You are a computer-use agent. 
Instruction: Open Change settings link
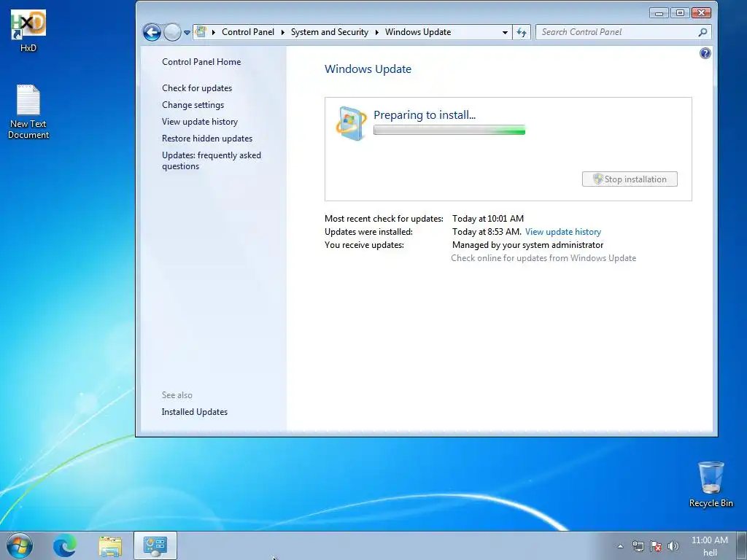tap(193, 105)
